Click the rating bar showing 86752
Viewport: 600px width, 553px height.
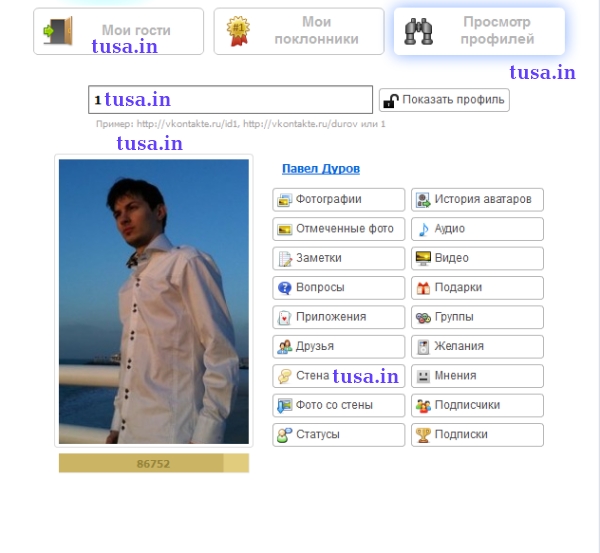(x=153, y=464)
